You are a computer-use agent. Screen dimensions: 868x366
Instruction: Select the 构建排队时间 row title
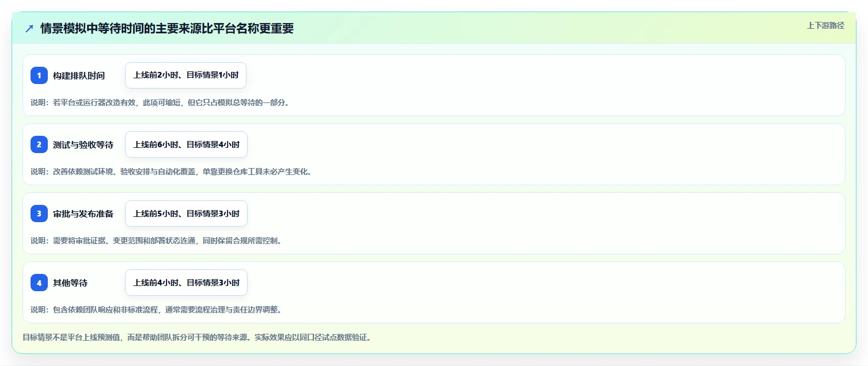coord(79,75)
